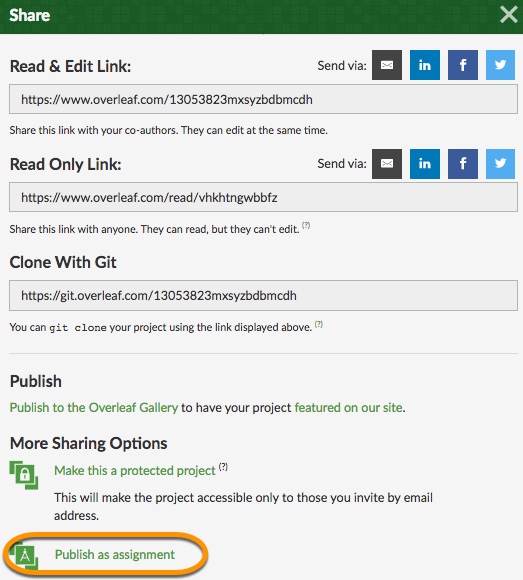Click Make this a protected project

pyautogui.click(x=135, y=471)
